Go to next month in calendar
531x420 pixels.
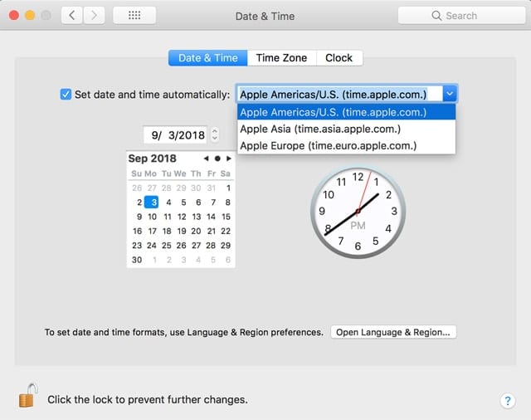pyautogui.click(x=227, y=159)
